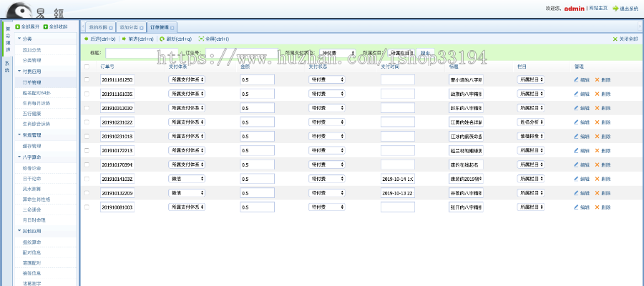Delete order 201910313030 with X icon
The height and width of the screenshot is (286, 644).
(x=597, y=109)
